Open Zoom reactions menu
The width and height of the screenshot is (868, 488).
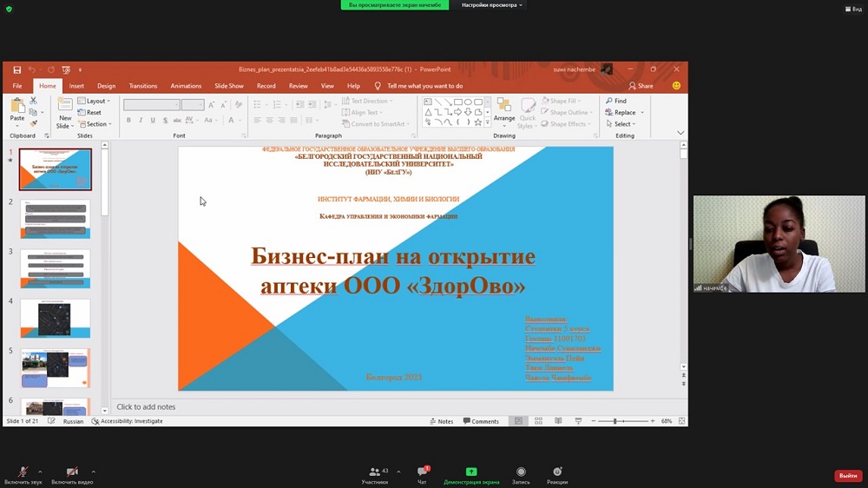[x=556, y=473]
